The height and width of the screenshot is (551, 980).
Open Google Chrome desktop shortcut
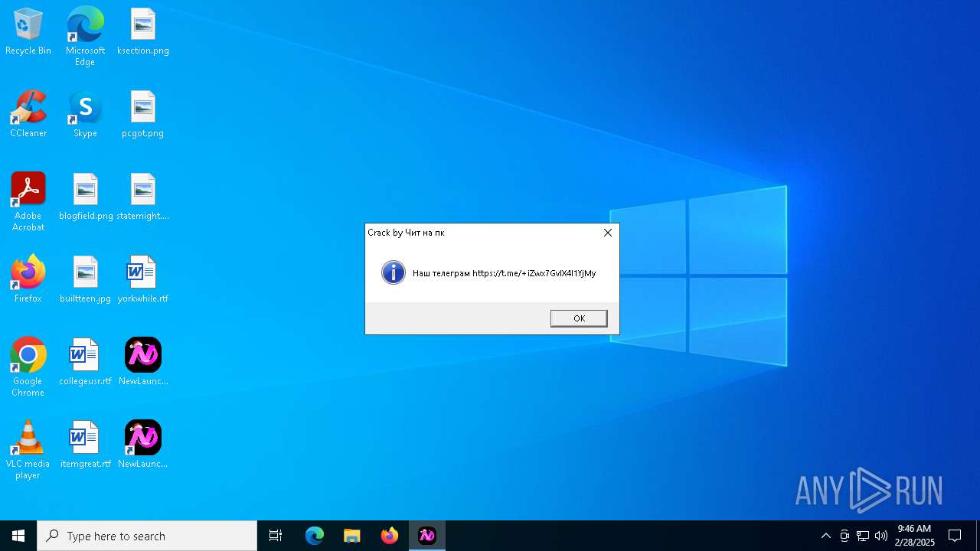28,367
